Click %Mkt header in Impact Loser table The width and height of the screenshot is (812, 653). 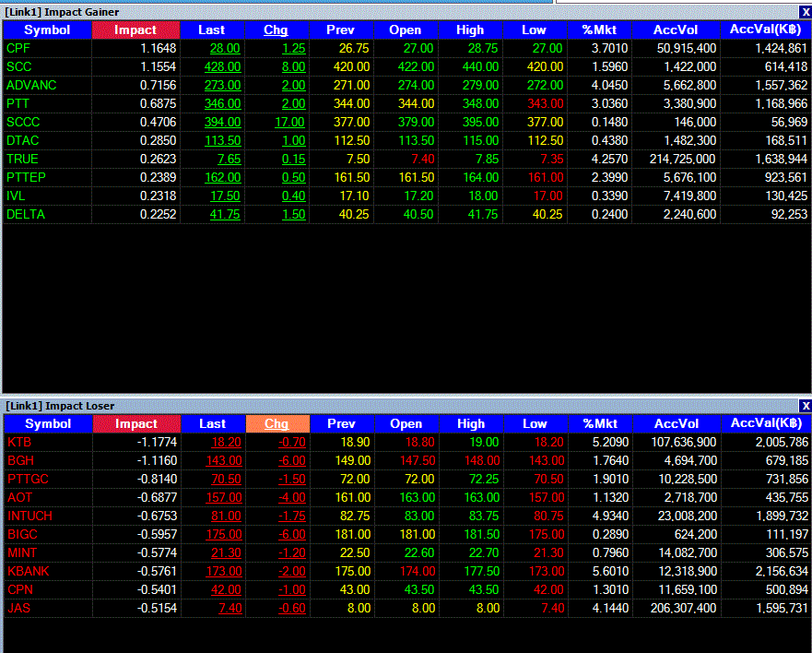pos(601,424)
